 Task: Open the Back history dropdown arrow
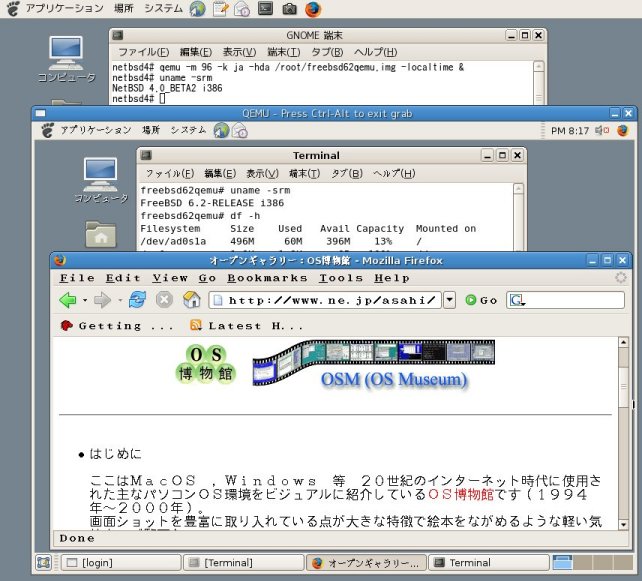tap(85, 301)
